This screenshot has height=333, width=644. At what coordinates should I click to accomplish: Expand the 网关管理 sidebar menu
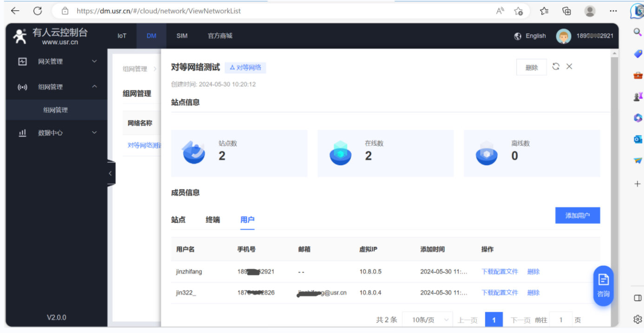pyautogui.click(x=57, y=61)
